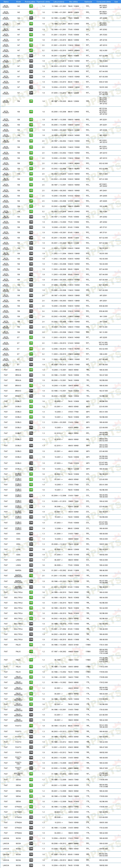Click the petrol icon in the Alfa Romeo 147 3.2 row
The width and height of the screenshot is (121, 868).
click(x=31, y=51)
